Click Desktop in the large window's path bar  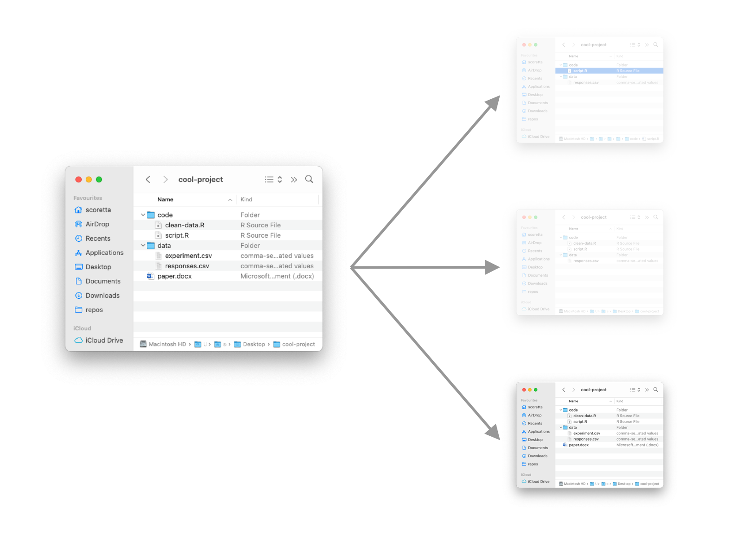[254, 345]
